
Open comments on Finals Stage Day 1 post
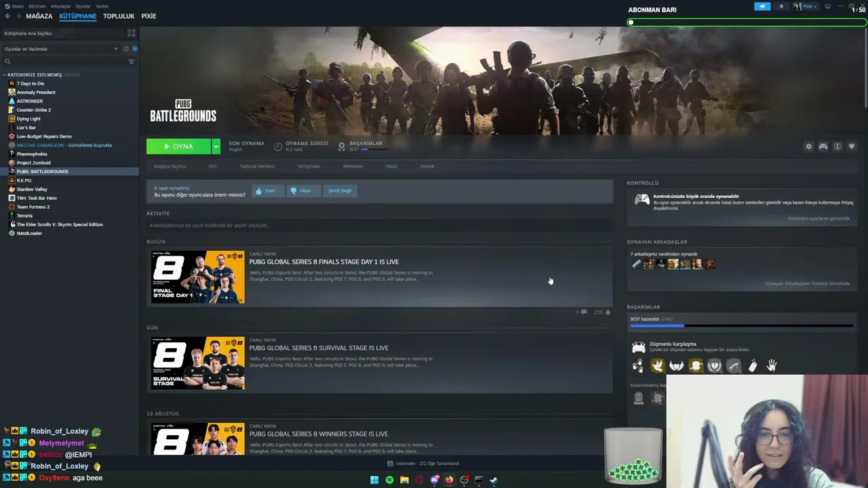583,312
